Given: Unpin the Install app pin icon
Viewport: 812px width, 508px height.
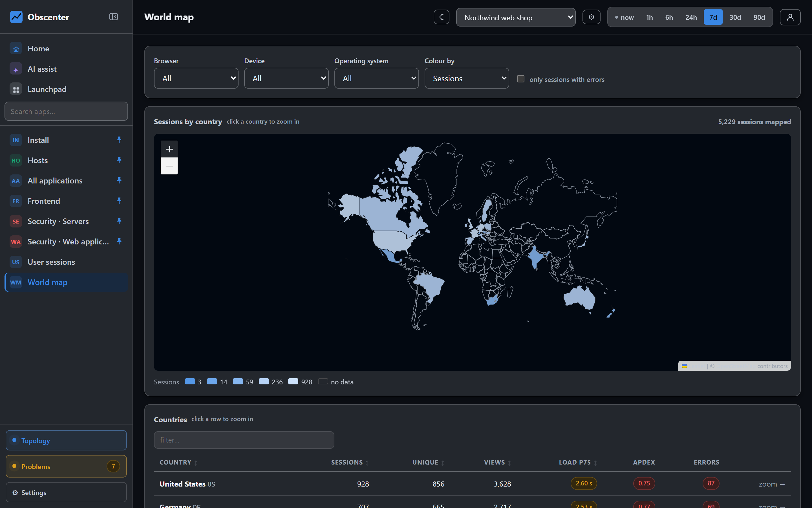Looking at the screenshot, I should tap(119, 139).
